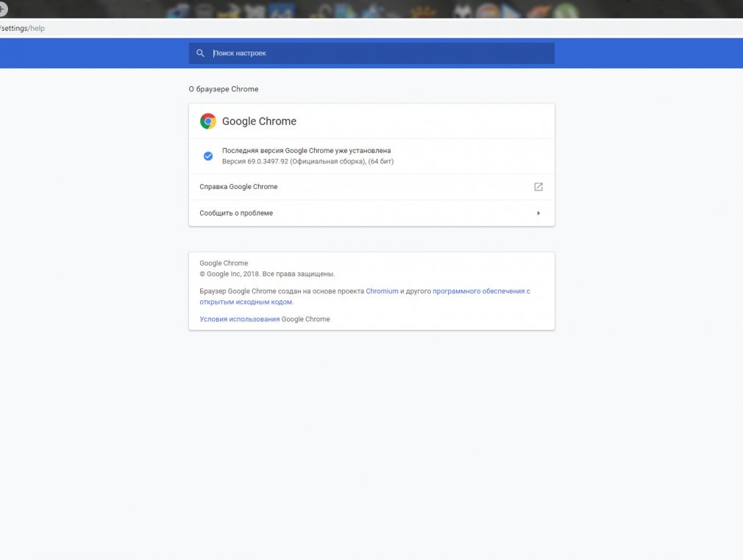Click the settings/help address bar text
The height and width of the screenshot is (560, 743).
click(22, 28)
